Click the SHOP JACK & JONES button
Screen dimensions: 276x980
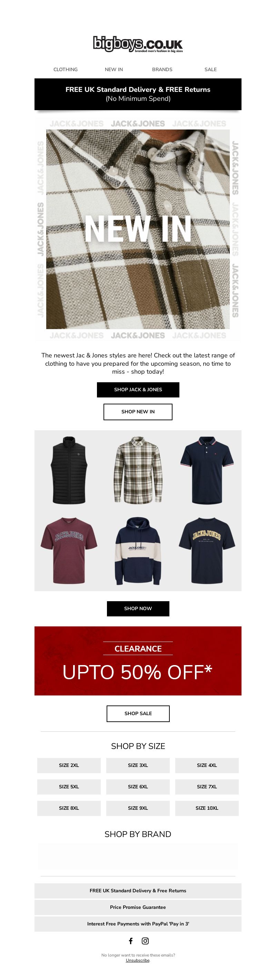[138, 390]
